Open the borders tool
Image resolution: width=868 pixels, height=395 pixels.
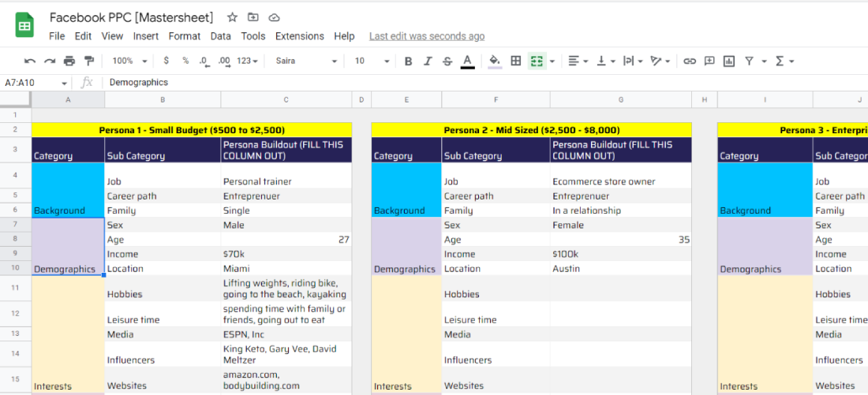(515, 61)
